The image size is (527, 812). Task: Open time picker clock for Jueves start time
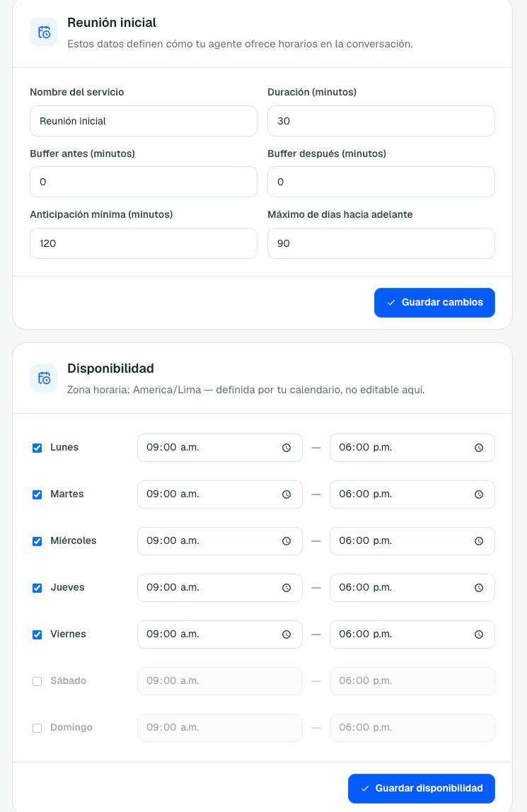(x=286, y=588)
